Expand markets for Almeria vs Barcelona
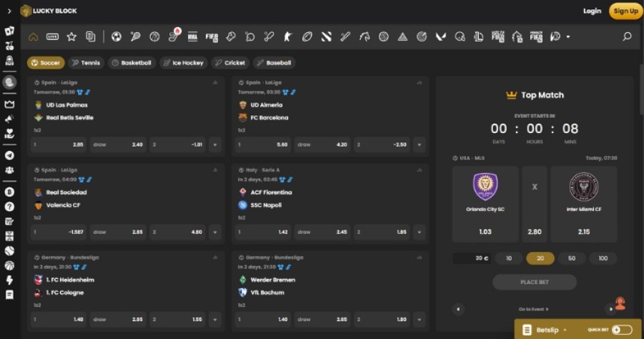The height and width of the screenshot is (339, 644). tap(420, 144)
